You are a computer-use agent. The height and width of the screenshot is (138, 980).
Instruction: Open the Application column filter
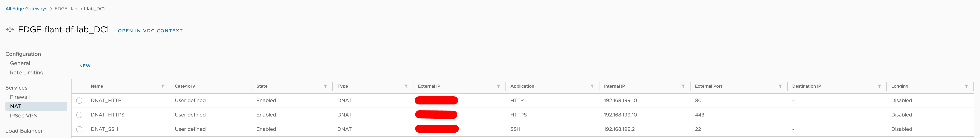(x=592, y=86)
